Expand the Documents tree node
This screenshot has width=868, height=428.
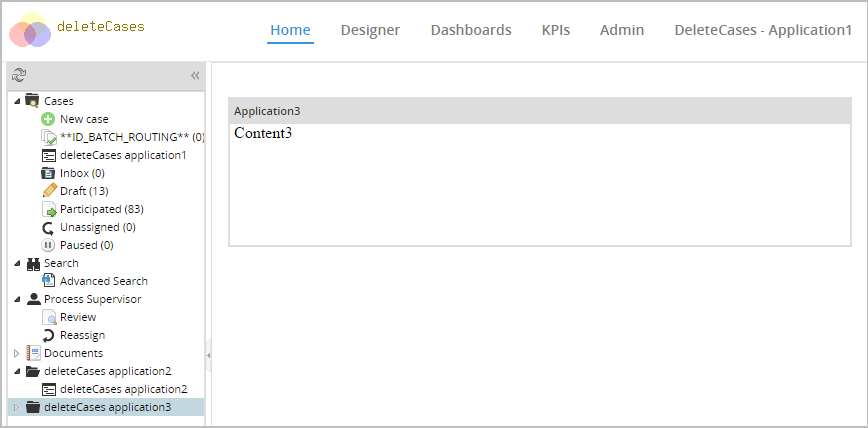[17, 353]
